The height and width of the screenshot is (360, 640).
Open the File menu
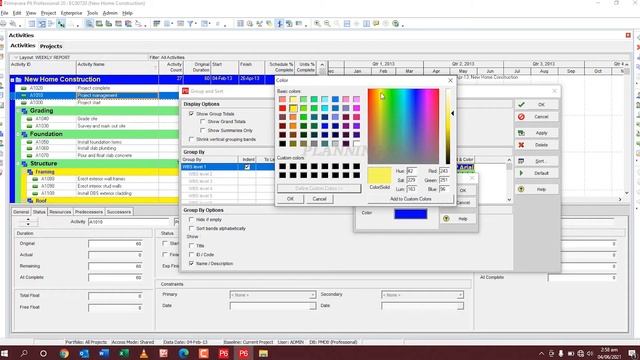[4, 13]
